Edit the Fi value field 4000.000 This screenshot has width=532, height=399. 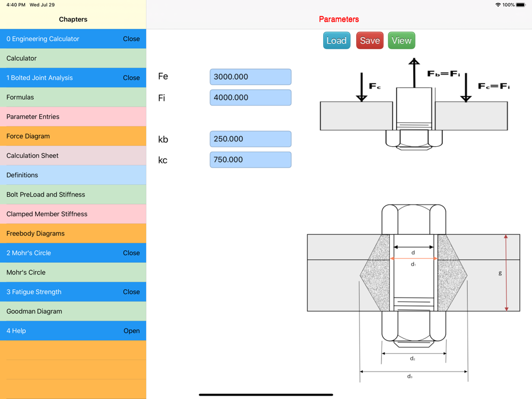pos(250,98)
